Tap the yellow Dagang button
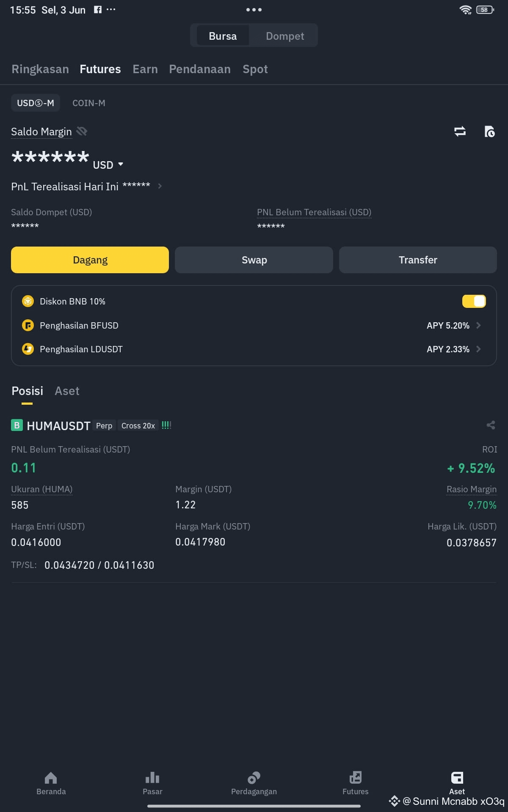Viewport: 508px width, 812px height. tap(90, 260)
